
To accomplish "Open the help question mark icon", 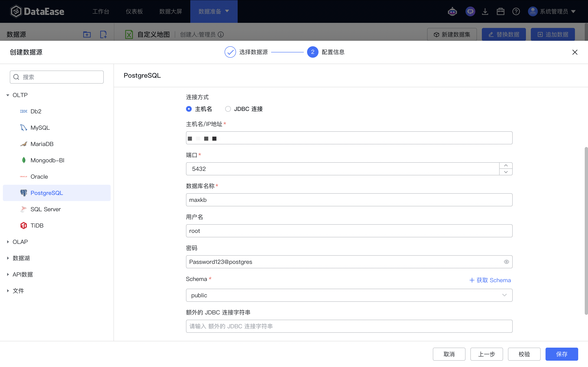I will tap(516, 11).
